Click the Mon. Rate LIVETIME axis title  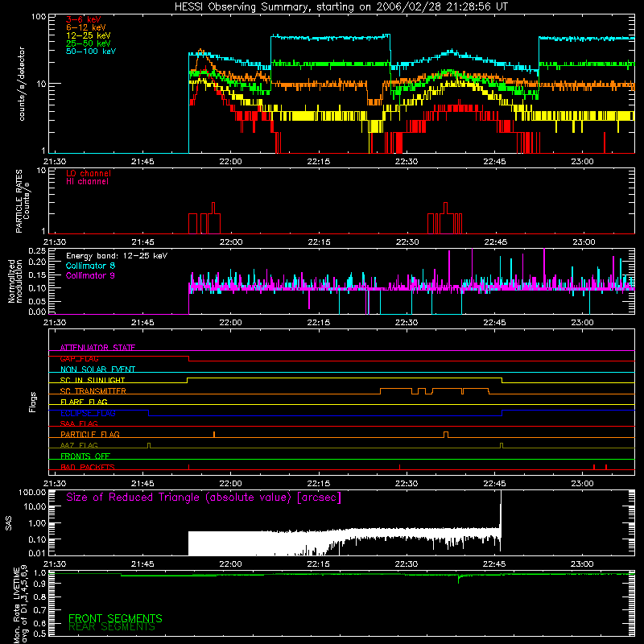click(21, 605)
